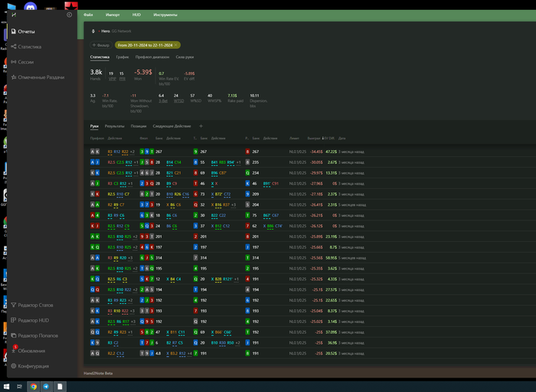Screen dimensions: 536x392
Task: Click the 13.31$ EV diff cell
Action: pyautogui.click(x=331, y=173)
